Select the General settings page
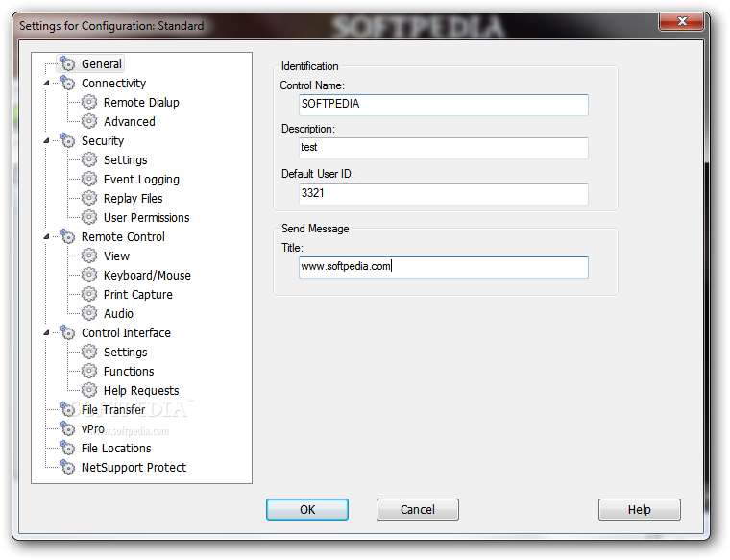 point(102,63)
